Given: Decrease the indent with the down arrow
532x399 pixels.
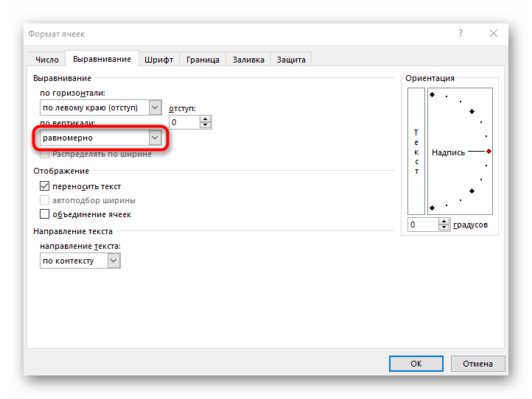Looking at the screenshot, I should point(206,125).
